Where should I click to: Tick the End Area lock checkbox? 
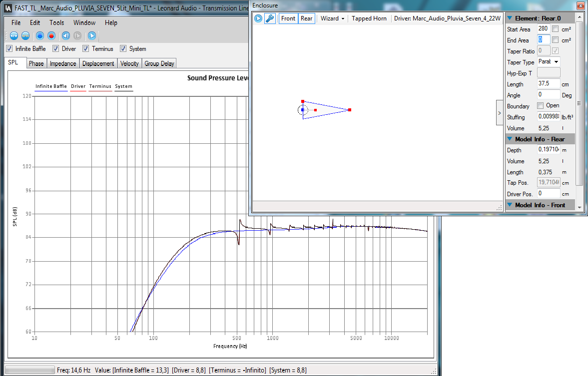pyautogui.click(x=556, y=40)
